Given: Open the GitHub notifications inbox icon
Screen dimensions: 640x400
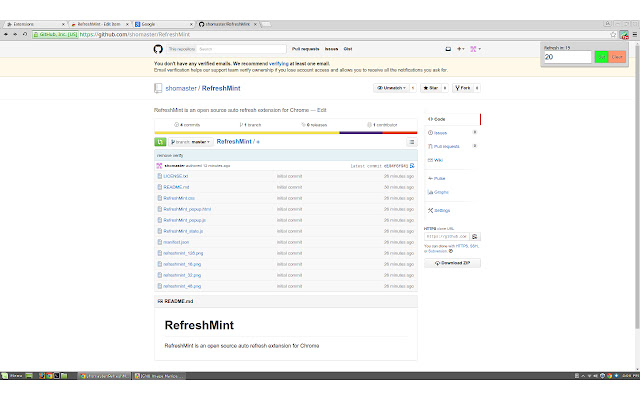Looking at the screenshot, I should [x=448, y=49].
